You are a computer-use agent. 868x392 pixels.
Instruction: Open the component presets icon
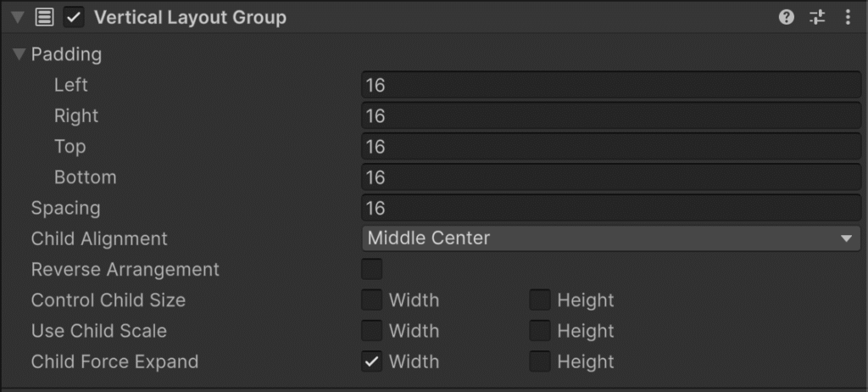click(817, 17)
